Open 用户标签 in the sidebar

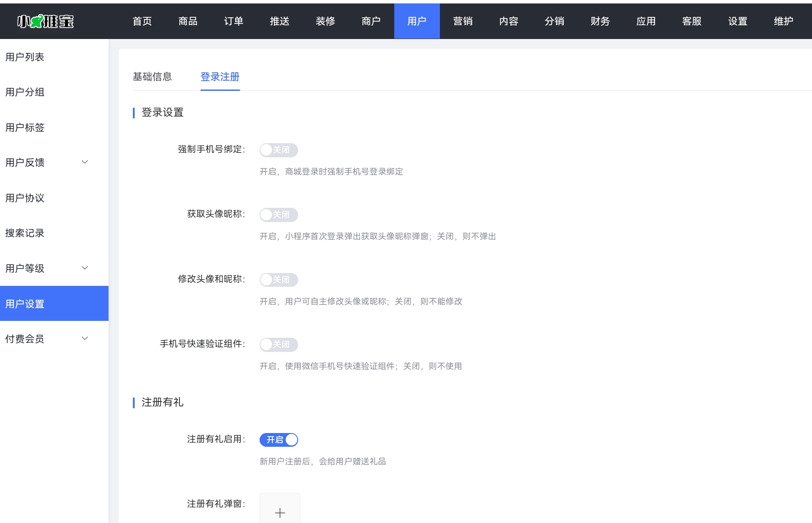coord(25,128)
